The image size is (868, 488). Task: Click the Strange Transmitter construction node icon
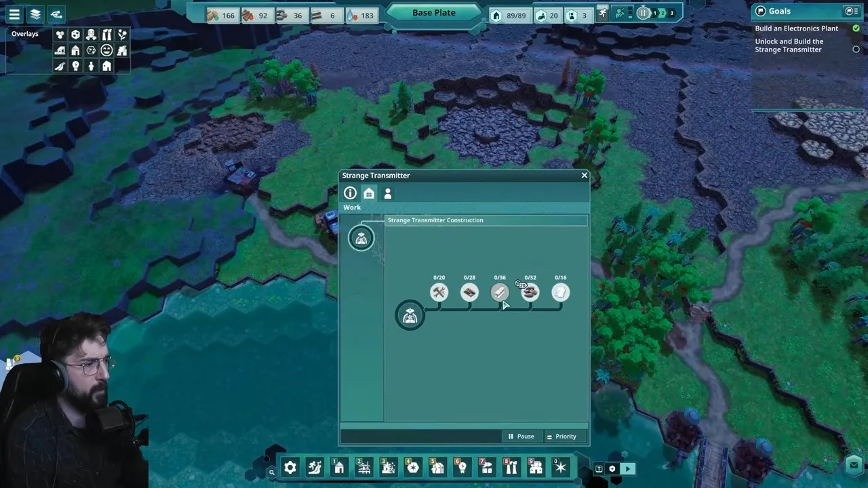(410, 316)
